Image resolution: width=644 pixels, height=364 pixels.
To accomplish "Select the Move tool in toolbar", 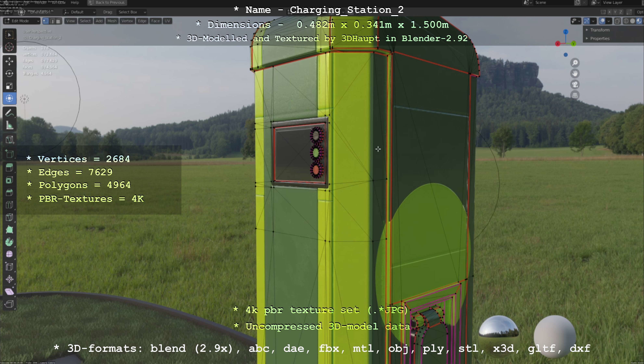I will point(9,61).
